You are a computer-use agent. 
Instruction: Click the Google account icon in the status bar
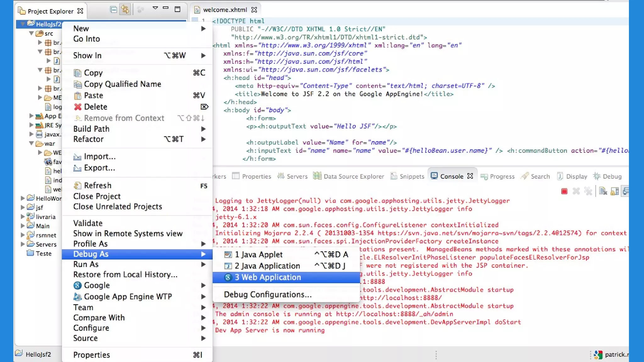click(598, 354)
